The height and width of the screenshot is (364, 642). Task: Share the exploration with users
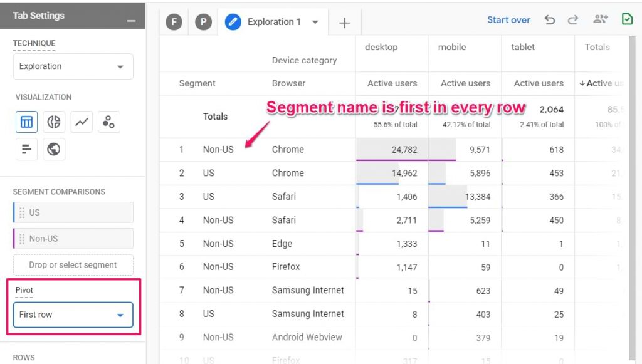pyautogui.click(x=600, y=19)
